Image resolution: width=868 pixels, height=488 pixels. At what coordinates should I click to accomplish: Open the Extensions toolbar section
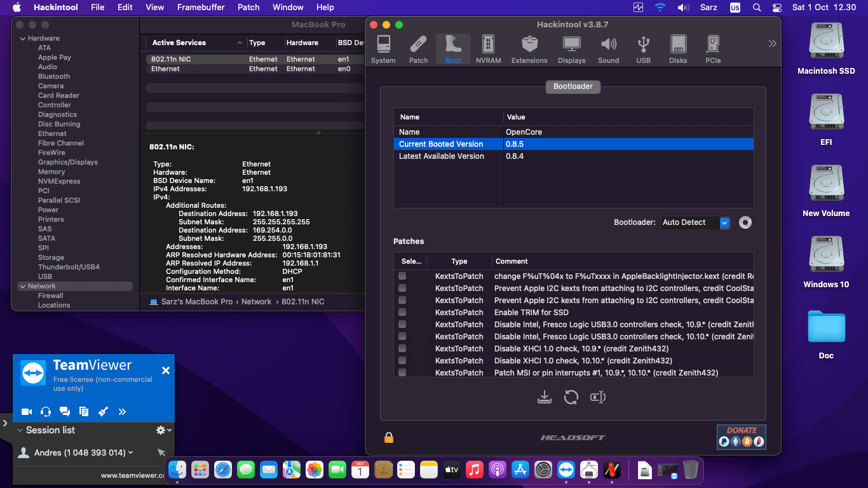(x=529, y=49)
